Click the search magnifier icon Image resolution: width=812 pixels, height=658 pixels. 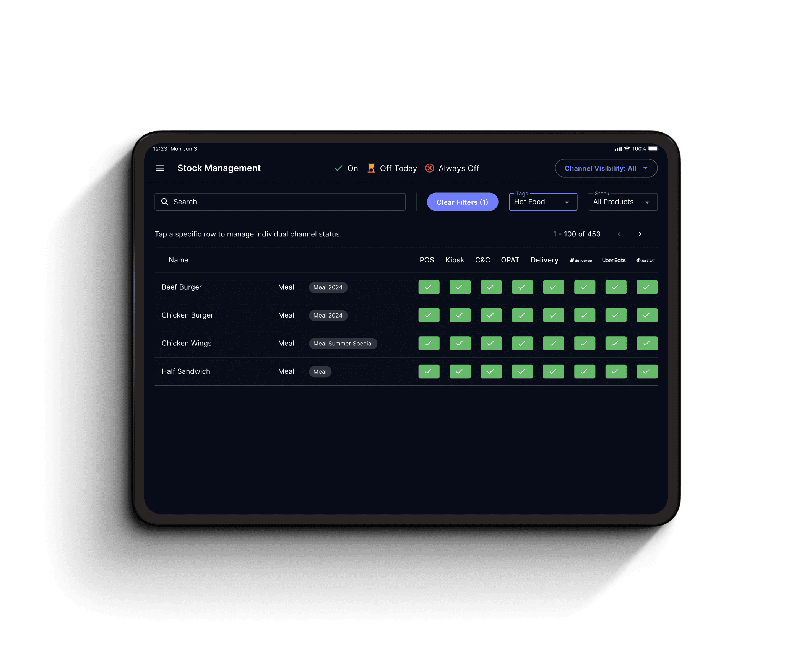165,202
